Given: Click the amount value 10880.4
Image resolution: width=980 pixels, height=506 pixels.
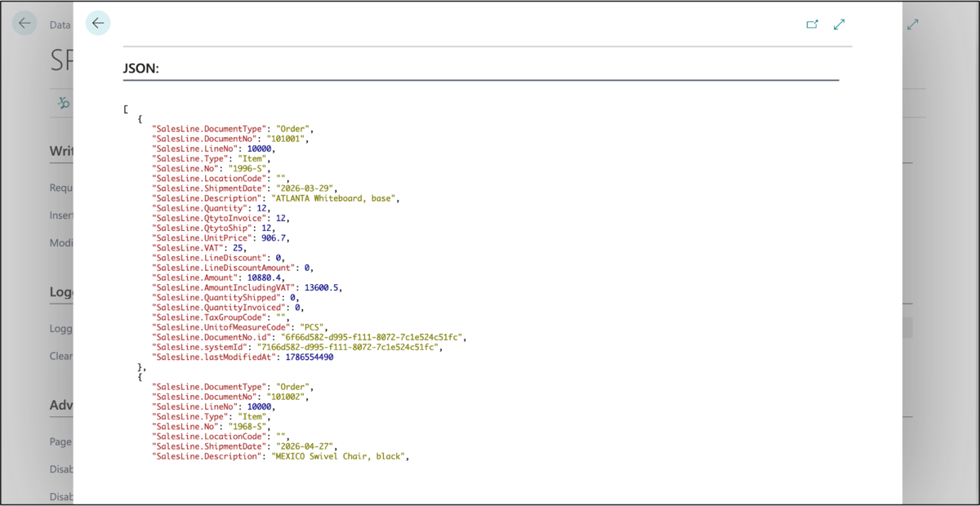Looking at the screenshot, I should coord(265,277).
